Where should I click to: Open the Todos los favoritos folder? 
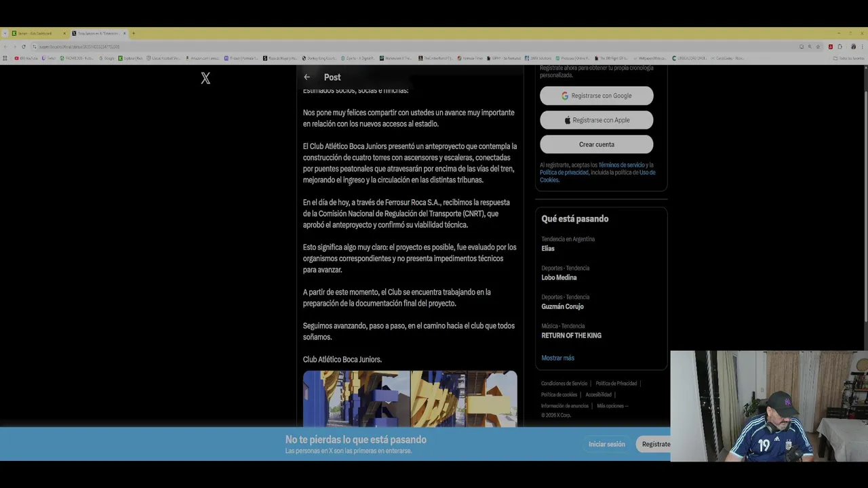[849, 58]
